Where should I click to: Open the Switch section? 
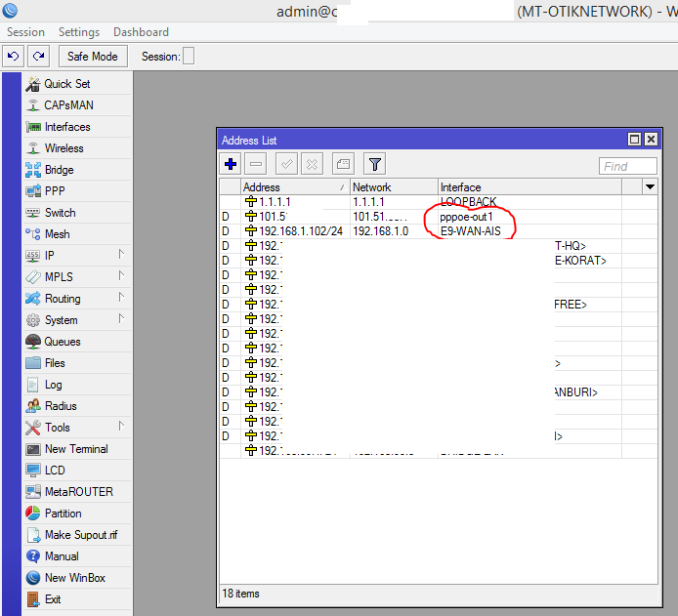[x=77, y=213]
